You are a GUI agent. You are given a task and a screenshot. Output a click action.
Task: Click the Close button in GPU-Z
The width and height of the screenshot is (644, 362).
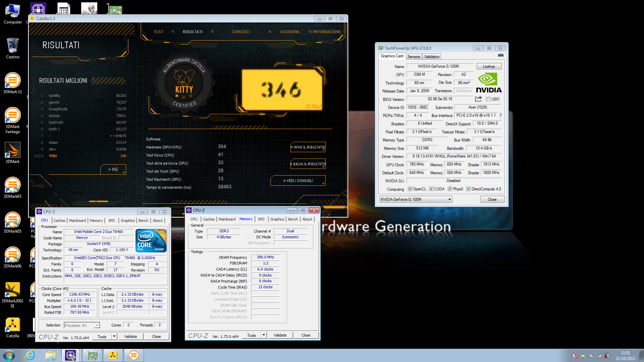(x=492, y=199)
